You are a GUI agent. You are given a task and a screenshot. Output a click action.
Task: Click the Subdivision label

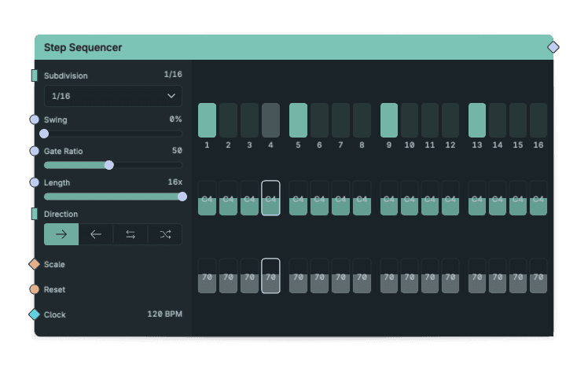[65, 75]
